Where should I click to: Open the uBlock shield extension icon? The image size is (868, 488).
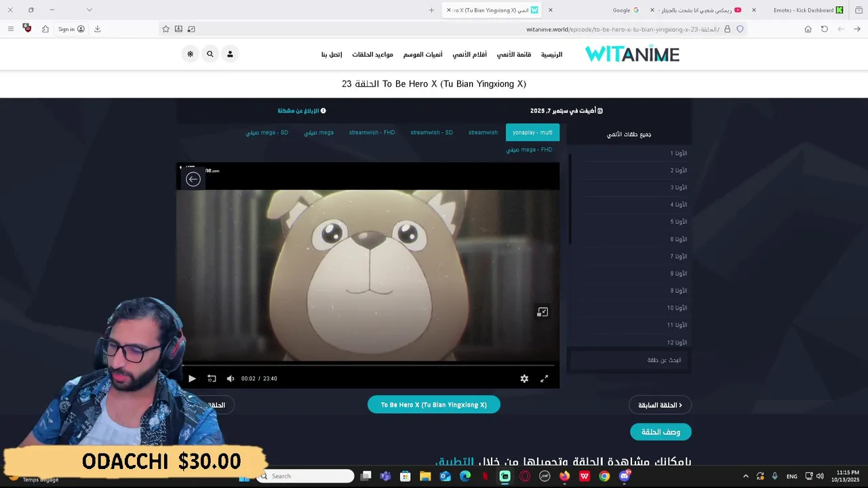[26, 28]
